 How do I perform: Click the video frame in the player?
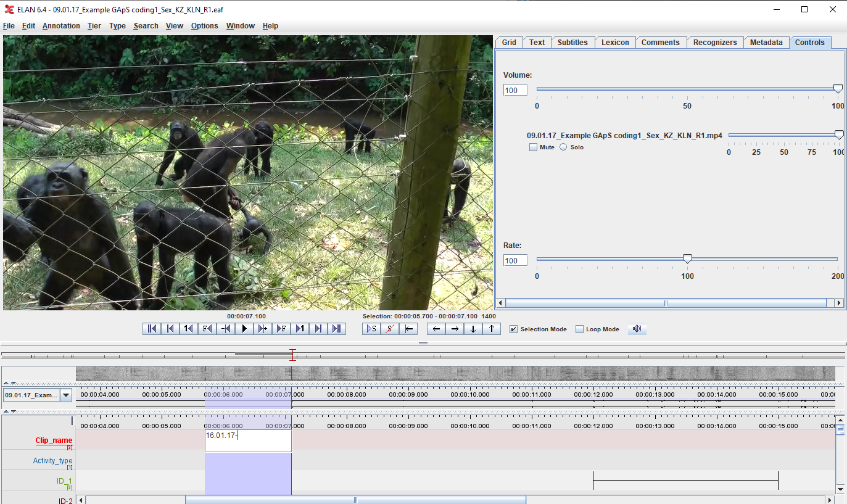[x=247, y=172]
